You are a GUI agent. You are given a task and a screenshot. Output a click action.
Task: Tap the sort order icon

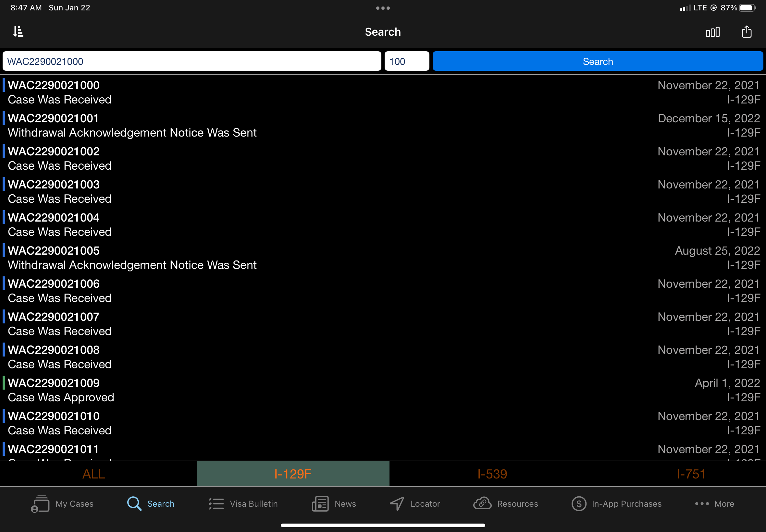point(19,32)
